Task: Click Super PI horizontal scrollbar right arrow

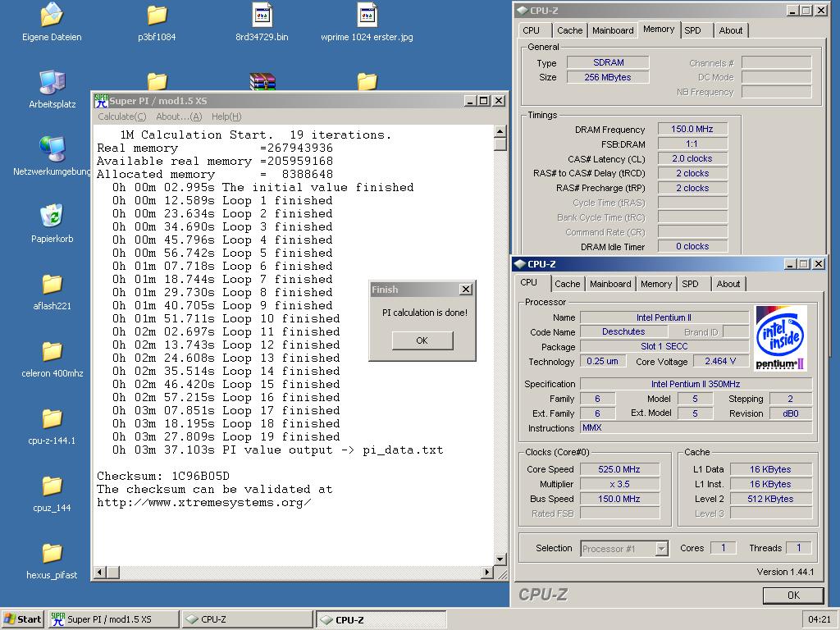Action: (487, 572)
